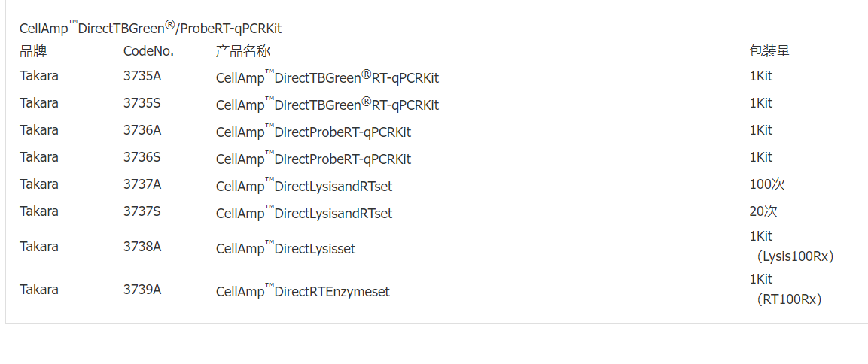Click the (Lysis100Rx) package text
868x364 pixels.
coord(795,256)
